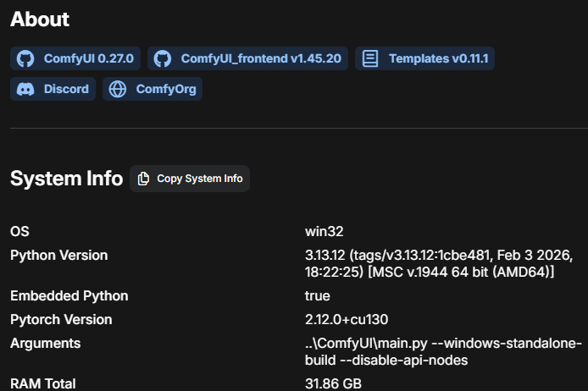This screenshot has width=588, height=391.
Task: Click the Embedded Python label
Action: click(x=69, y=296)
